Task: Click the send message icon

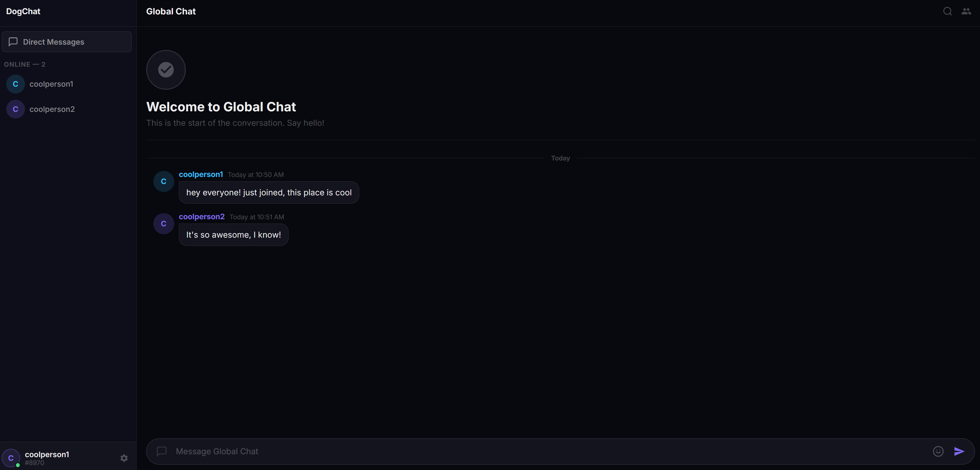Action: click(958, 452)
